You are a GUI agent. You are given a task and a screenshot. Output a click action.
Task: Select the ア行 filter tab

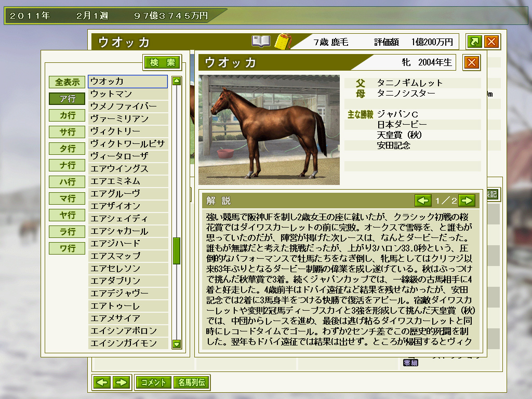pos(67,99)
